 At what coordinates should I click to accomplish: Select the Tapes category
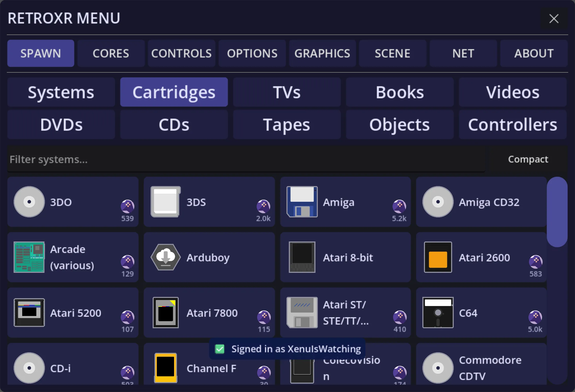point(287,124)
